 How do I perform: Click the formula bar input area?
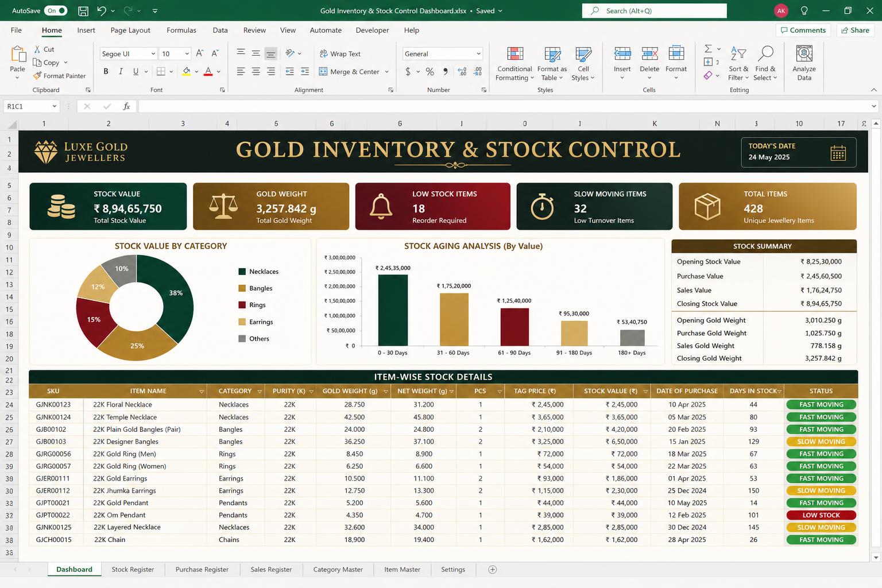[504, 106]
